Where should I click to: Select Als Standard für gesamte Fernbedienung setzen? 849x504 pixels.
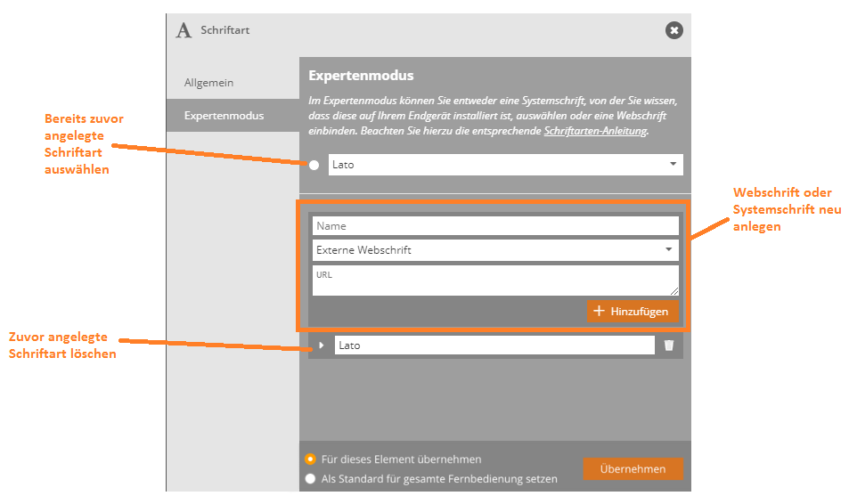coord(310,479)
